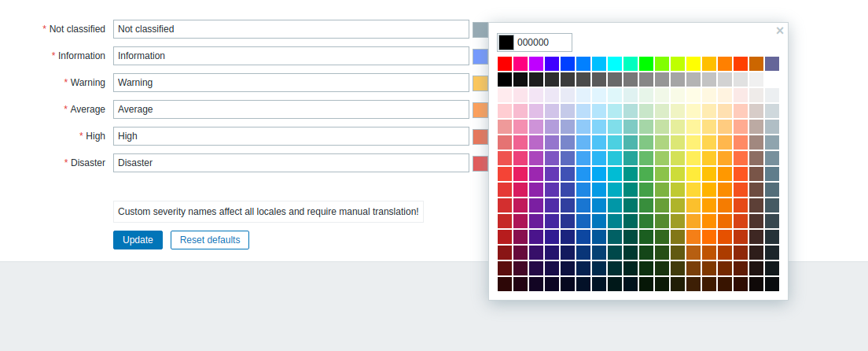
Task: Open the Average orange color swatch
Action: click(480, 110)
